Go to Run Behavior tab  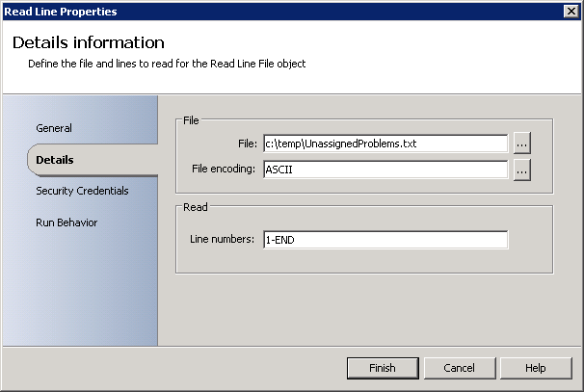(66, 222)
